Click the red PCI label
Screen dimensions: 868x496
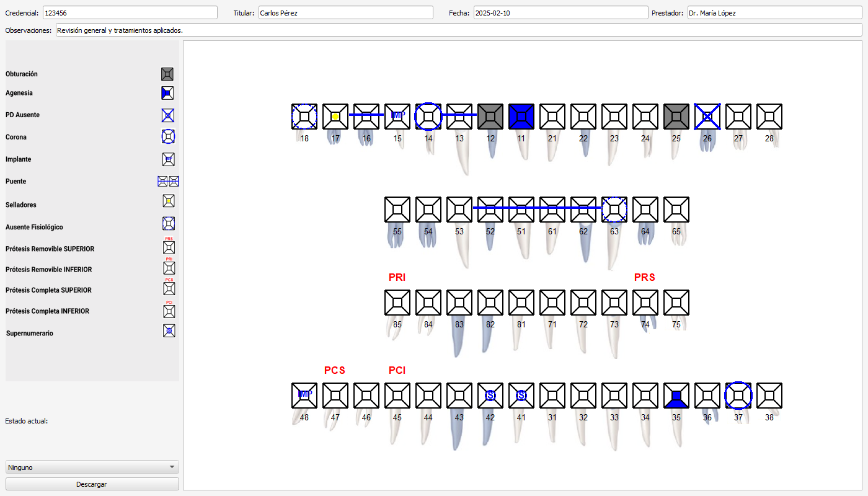(397, 370)
